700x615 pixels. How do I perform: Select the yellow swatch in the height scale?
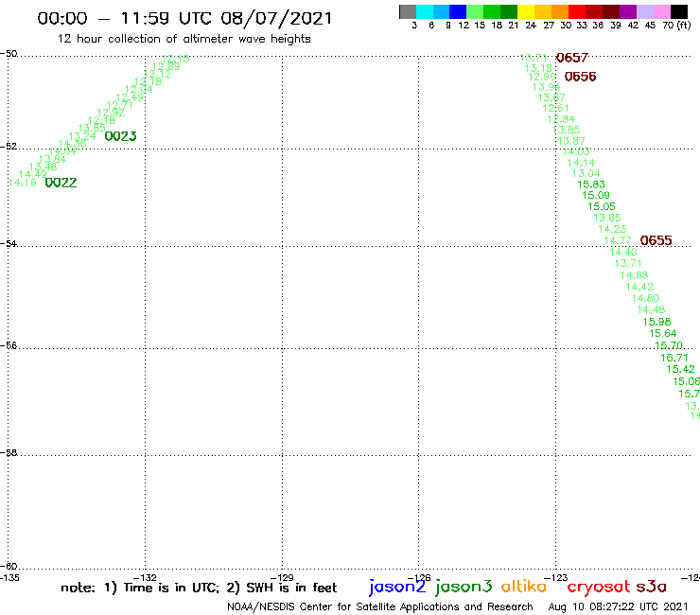coord(526,11)
